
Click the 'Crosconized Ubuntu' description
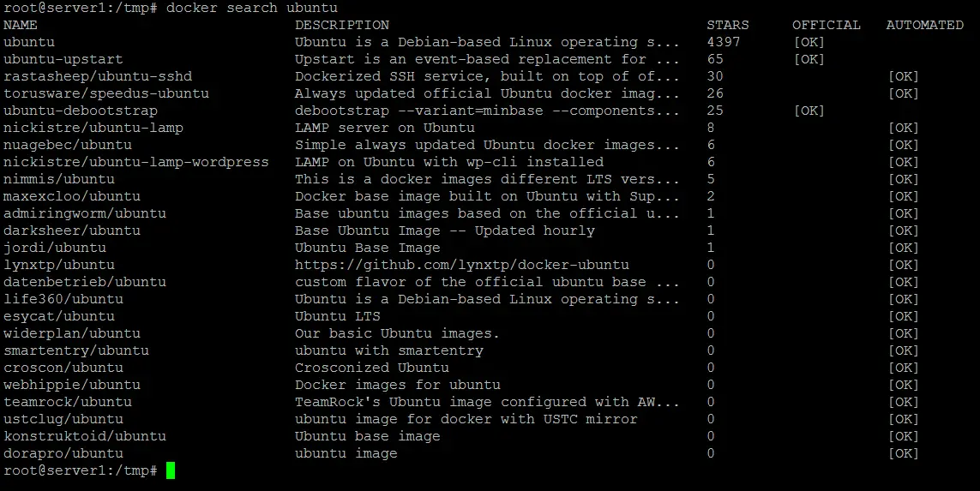point(372,368)
